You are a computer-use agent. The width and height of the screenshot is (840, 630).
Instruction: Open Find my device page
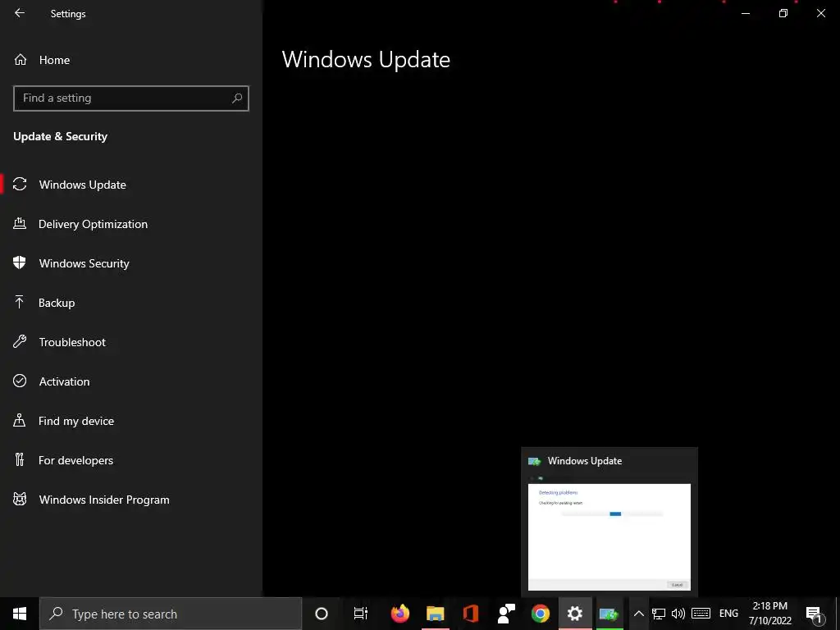[x=131, y=421]
